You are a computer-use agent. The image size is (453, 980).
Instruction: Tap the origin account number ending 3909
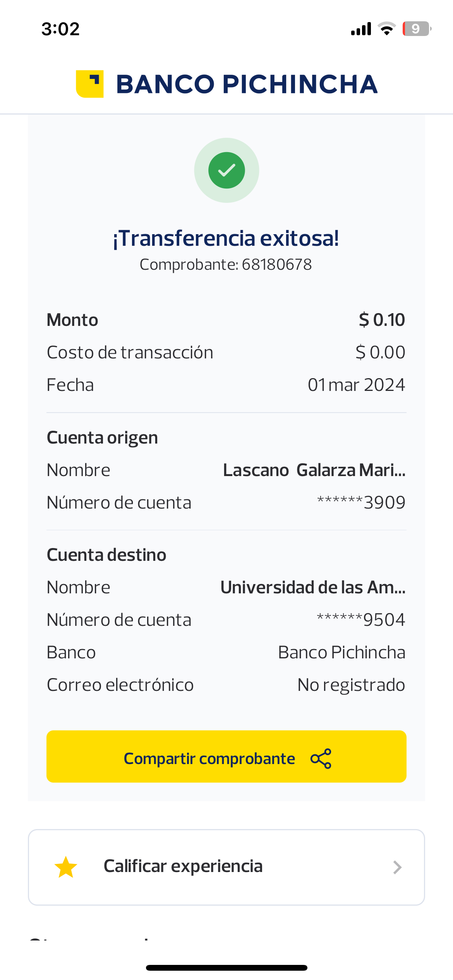(x=361, y=503)
